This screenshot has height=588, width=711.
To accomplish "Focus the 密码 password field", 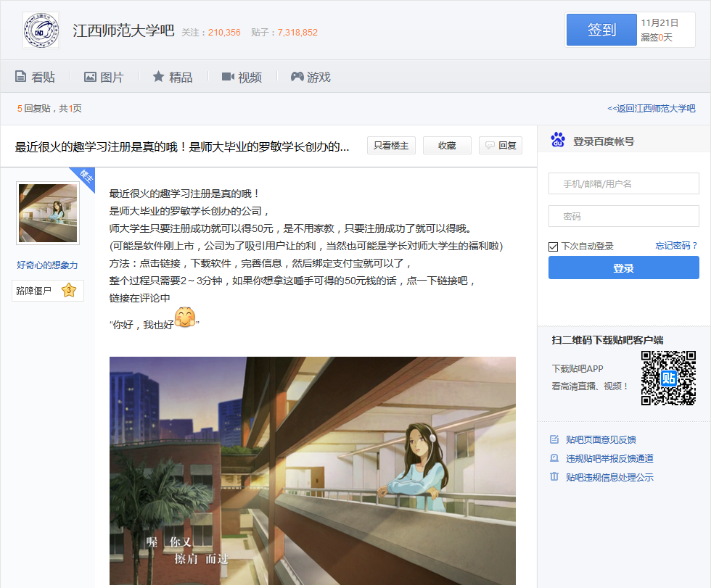I will tap(623, 216).
